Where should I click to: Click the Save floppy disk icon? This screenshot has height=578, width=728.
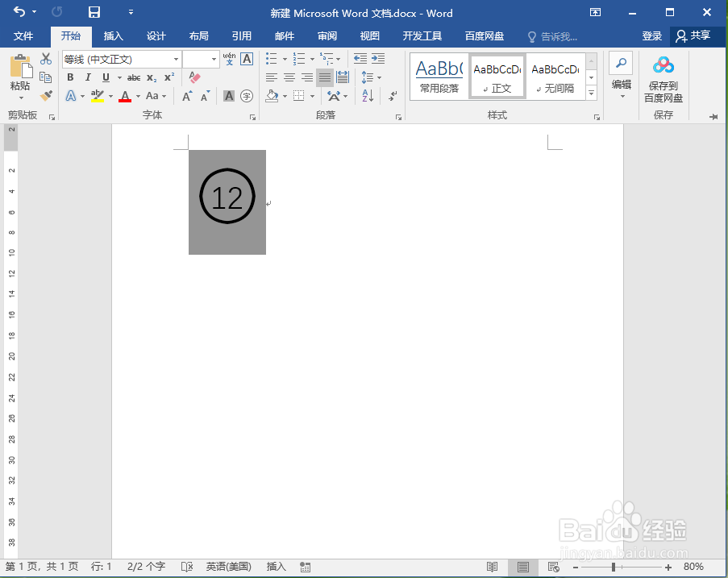pos(94,12)
